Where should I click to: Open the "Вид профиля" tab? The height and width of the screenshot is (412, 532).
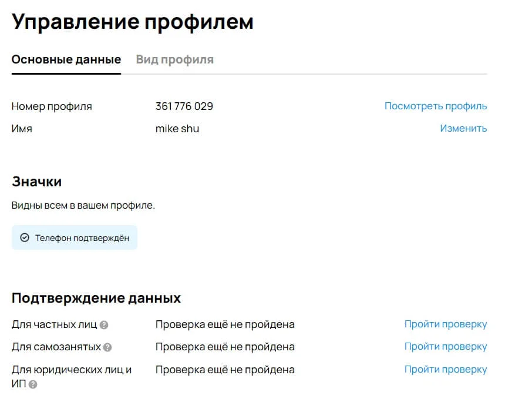point(174,60)
